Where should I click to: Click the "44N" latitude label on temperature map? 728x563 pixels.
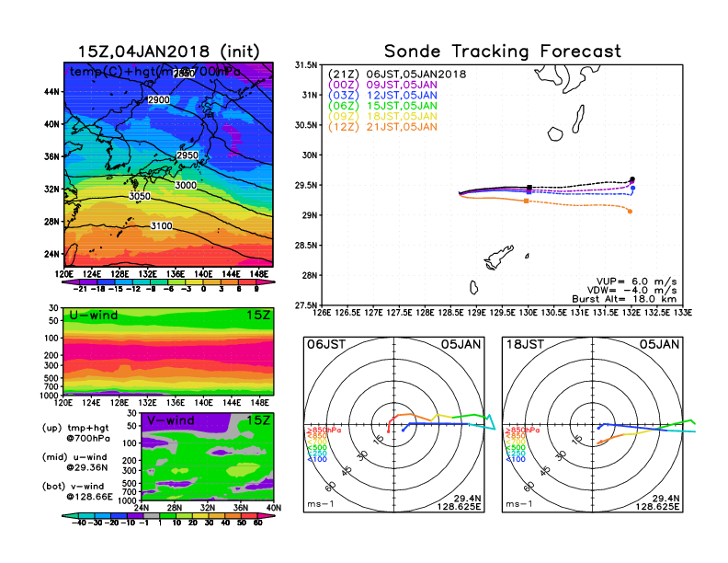coord(52,92)
